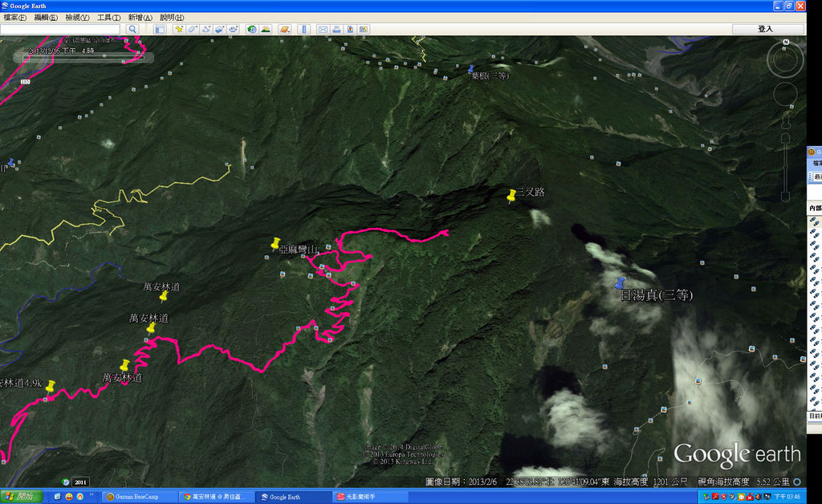This screenshot has height=504, width=822.
Task: Expand quick launch chevron in taskbar
Action: click(92, 494)
